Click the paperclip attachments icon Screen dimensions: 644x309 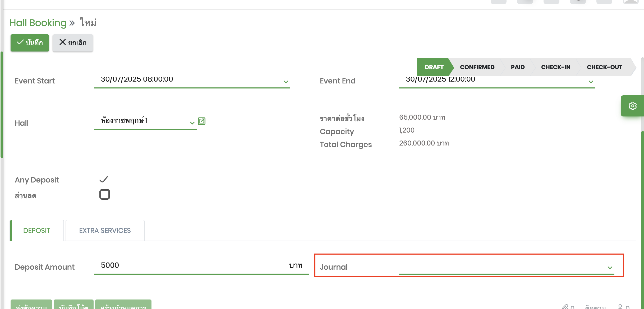565,307
